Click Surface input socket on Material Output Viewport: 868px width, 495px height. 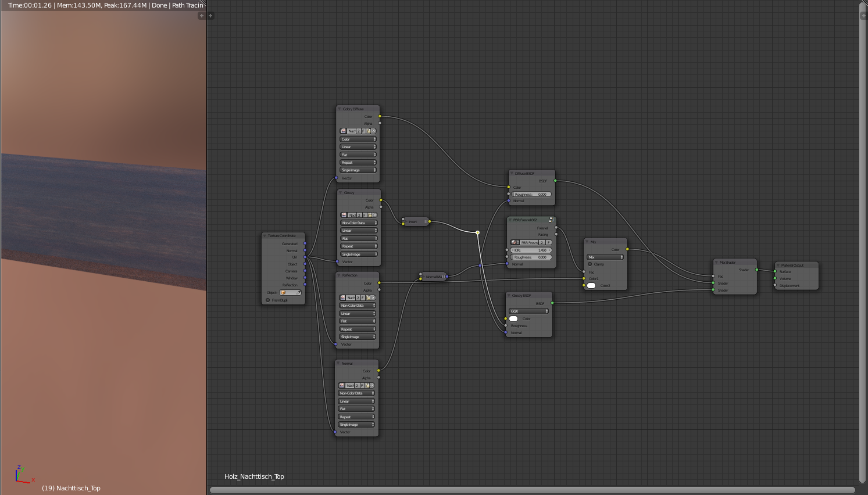(775, 271)
